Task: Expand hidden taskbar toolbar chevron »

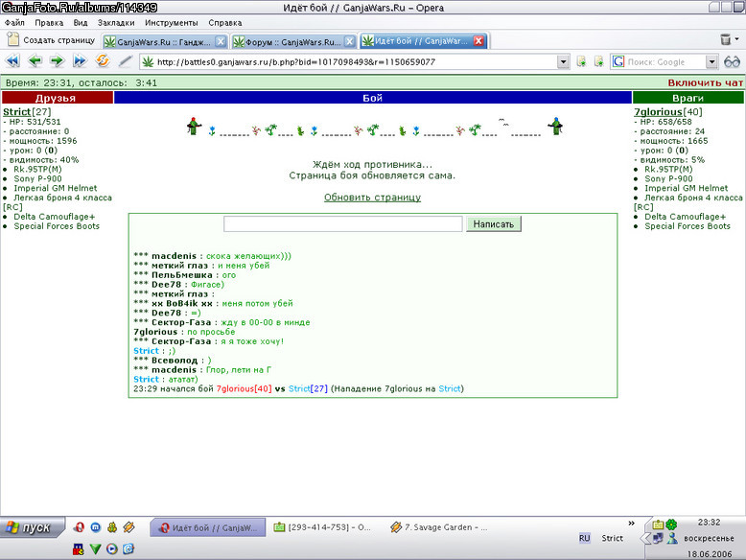Action: point(631,524)
